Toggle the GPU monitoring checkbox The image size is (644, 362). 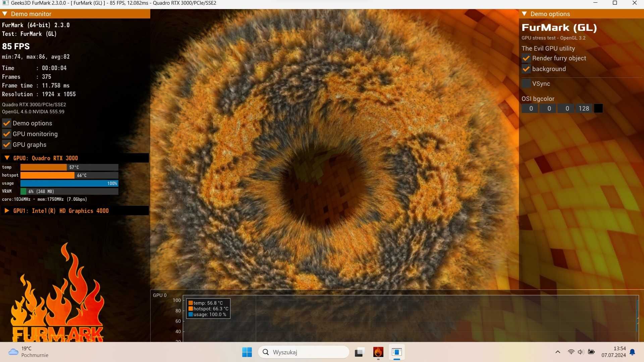7,134
